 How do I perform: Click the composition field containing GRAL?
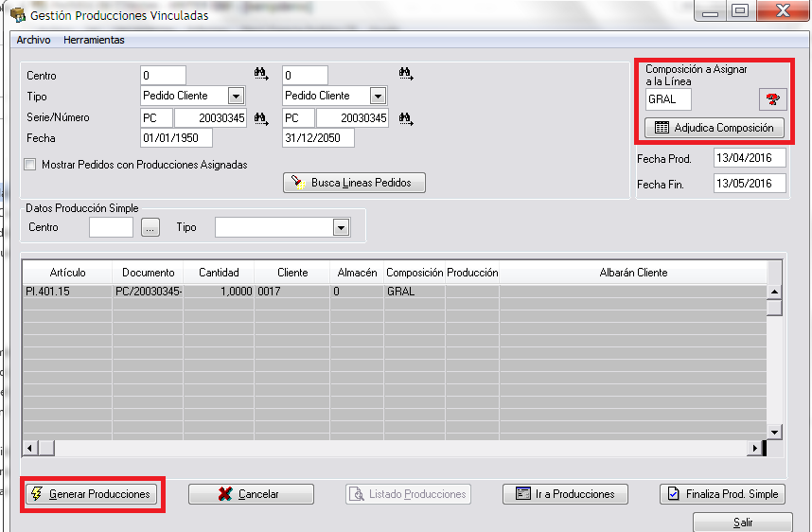(668, 99)
